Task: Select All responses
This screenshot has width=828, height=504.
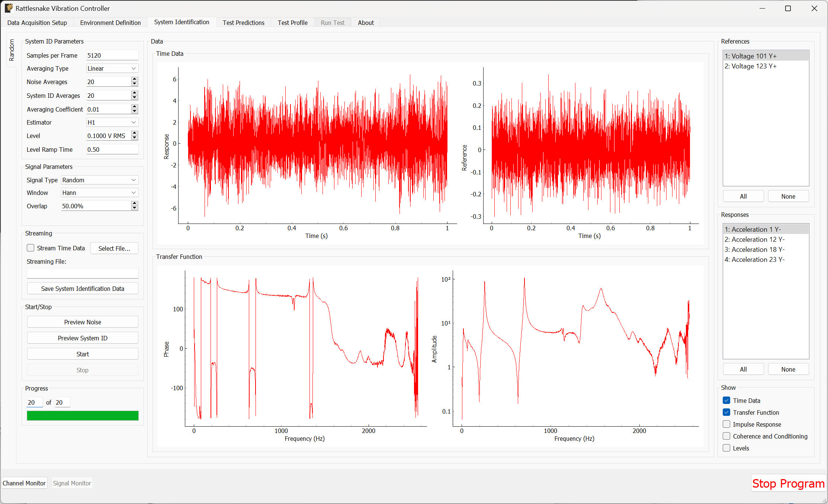Action: tap(743, 369)
